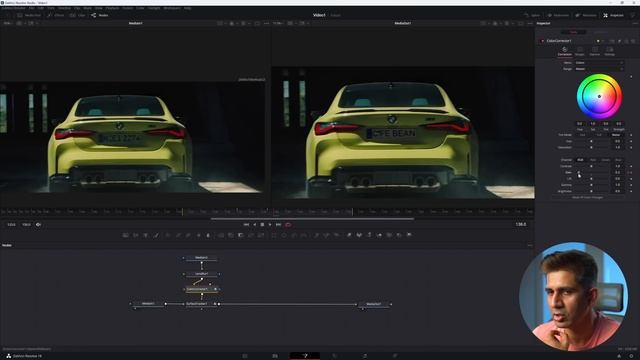Screen dimensions: 640x360
Task: Select the Red channel button
Action: [x=593, y=160]
